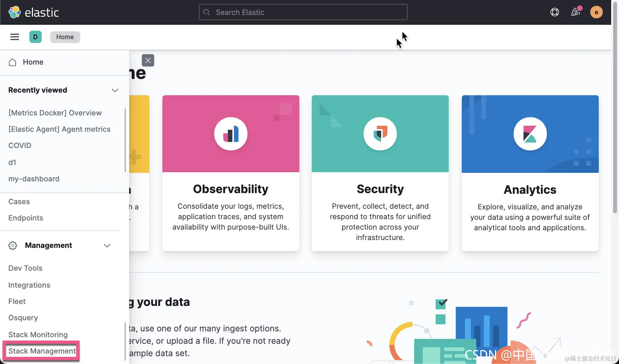
Task: Click the Management heading text
Action: click(49, 246)
